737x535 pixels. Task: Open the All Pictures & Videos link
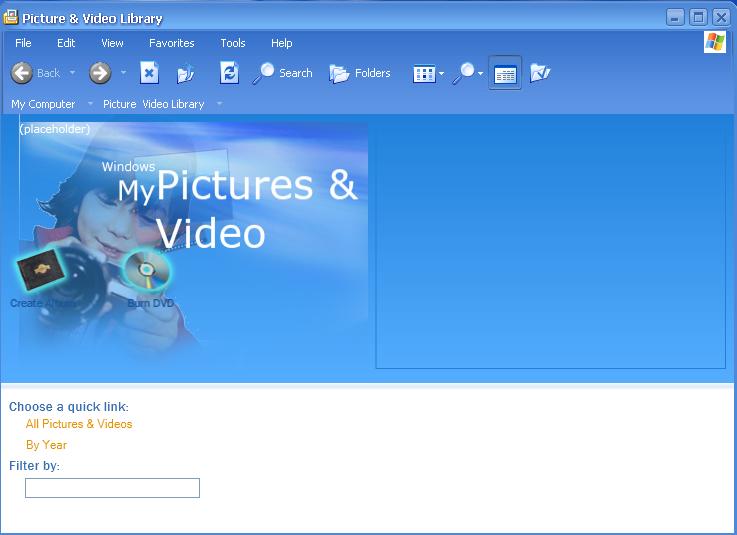79,424
